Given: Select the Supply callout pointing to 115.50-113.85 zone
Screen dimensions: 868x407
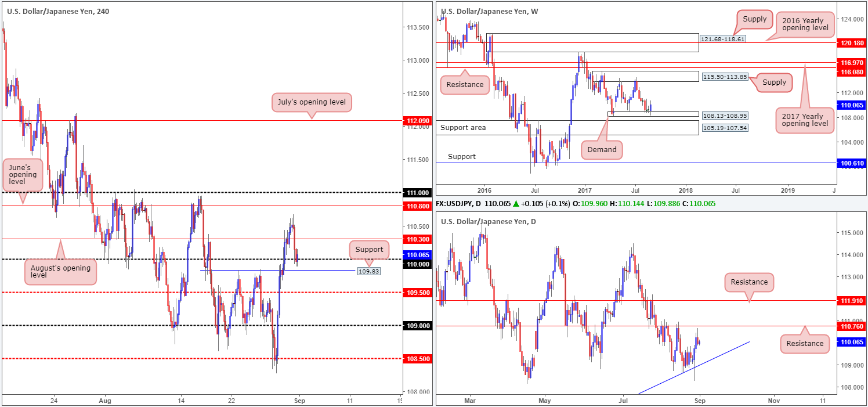Looking at the screenshot, I should tap(775, 82).
